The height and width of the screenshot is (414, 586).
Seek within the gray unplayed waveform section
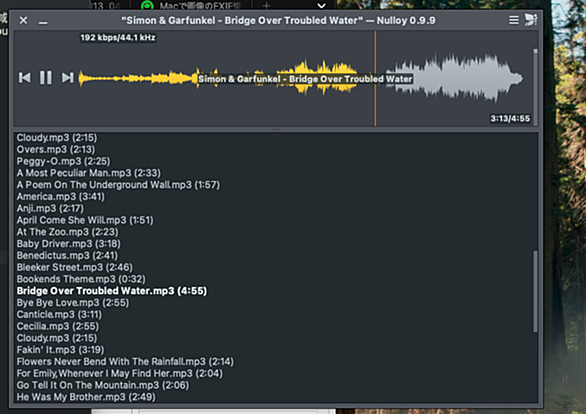454,78
